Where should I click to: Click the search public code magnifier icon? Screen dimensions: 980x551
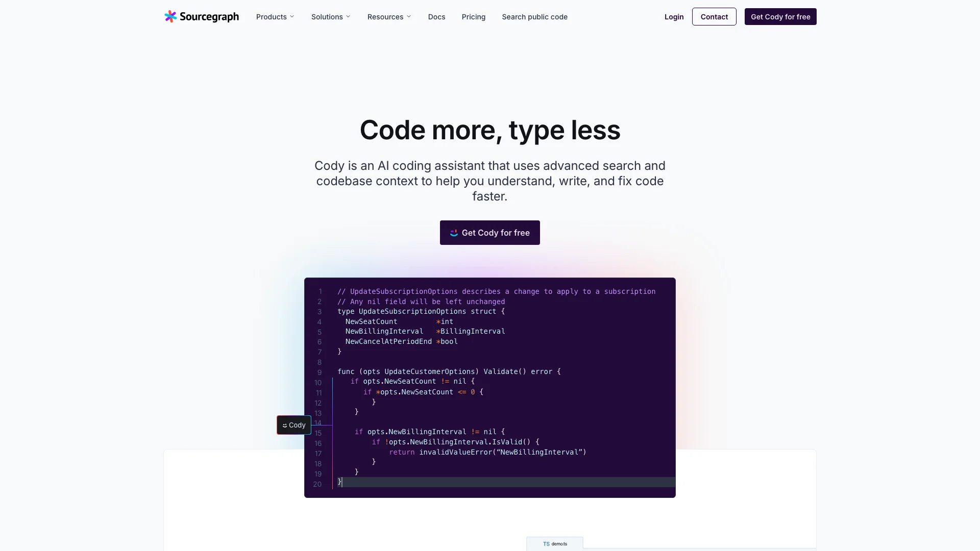coord(534,16)
